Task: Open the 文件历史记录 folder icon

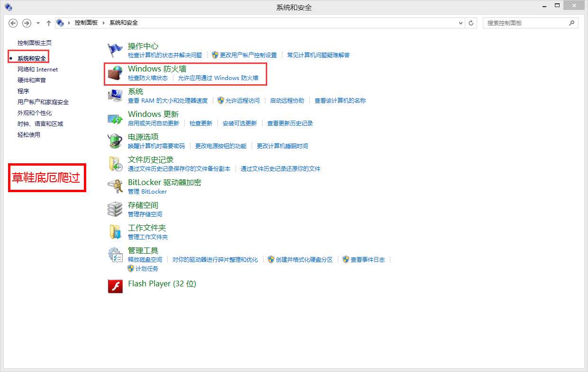Action: [x=115, y=163]
